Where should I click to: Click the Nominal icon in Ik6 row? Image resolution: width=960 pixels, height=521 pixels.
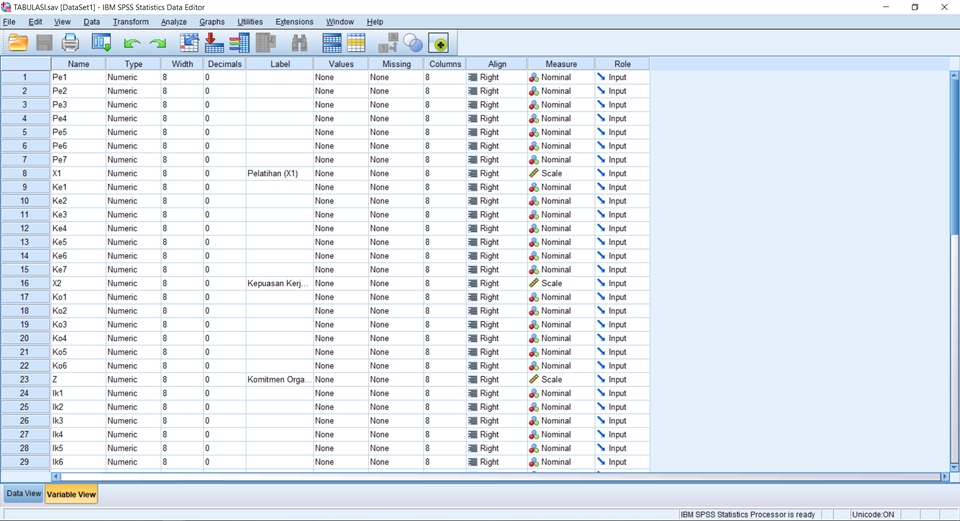(534, 462)
